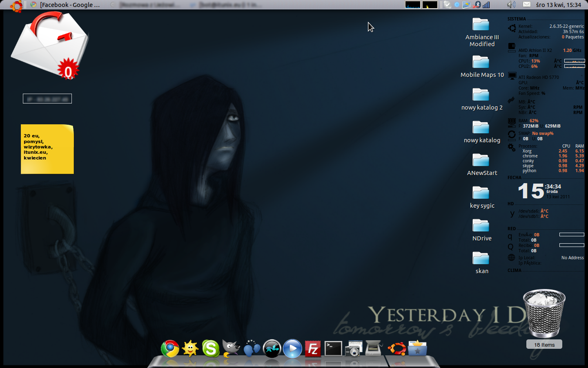Click the yellow sticky note
This screenshot has width=588, height=368.
click(x=47, y=149)
